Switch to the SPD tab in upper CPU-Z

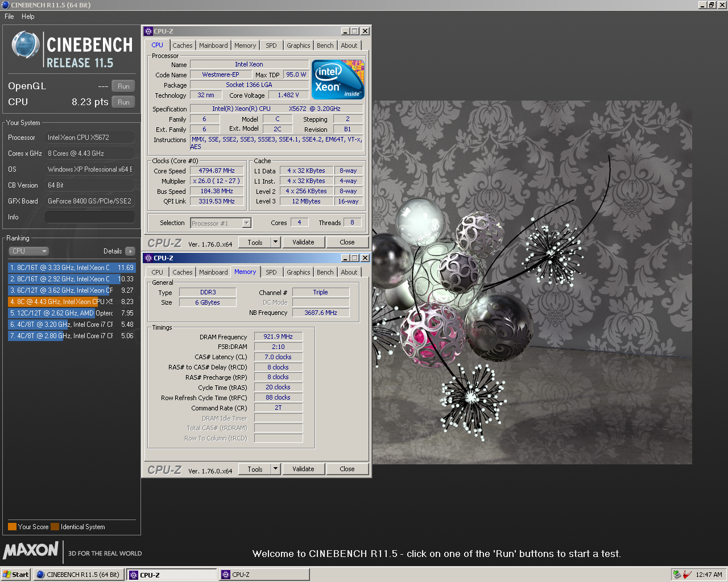[x=271, y=45]
